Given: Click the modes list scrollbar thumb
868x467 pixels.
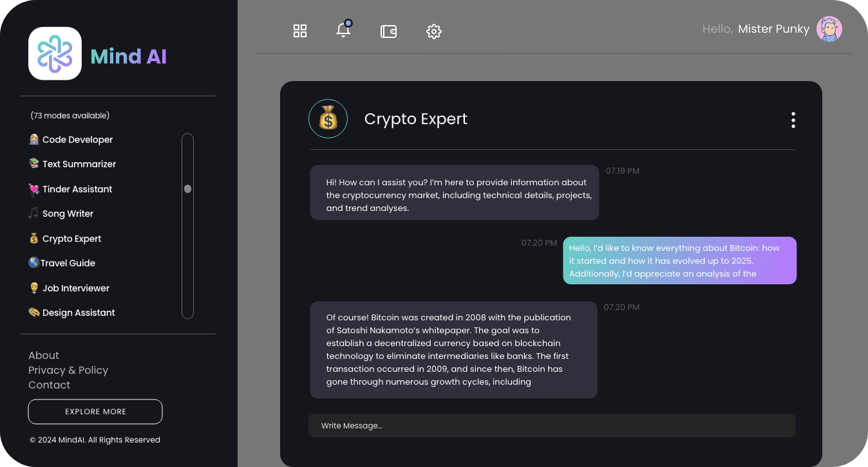Looking at the screenshot, I should click(187, 189).
